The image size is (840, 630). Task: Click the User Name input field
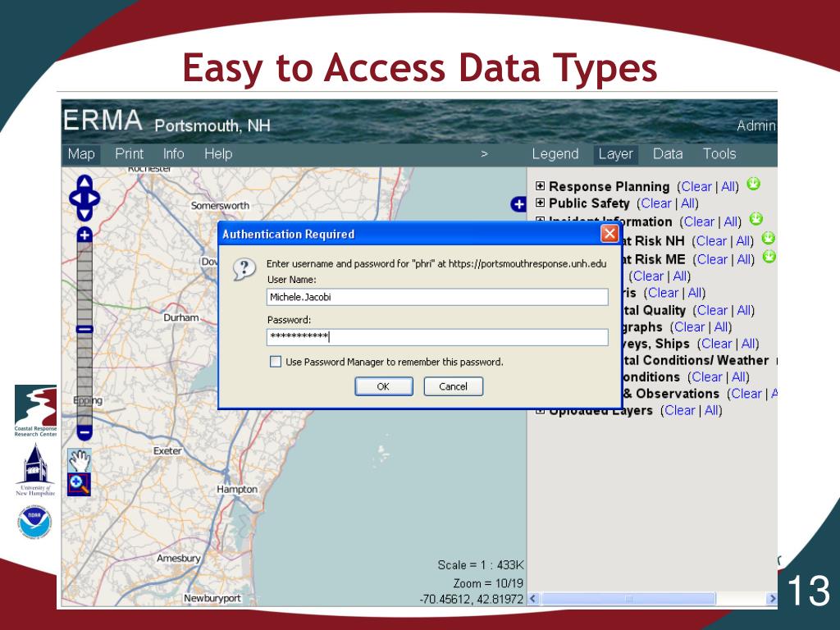pos(437,297)
